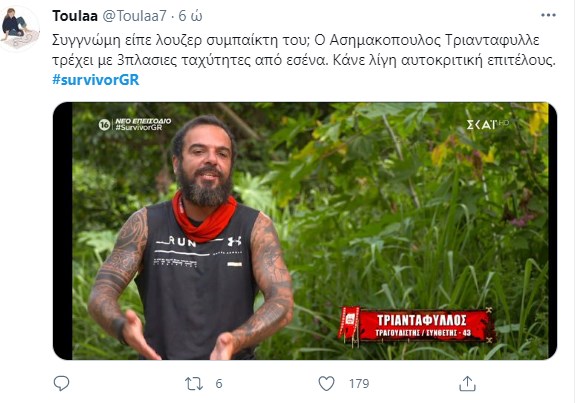
Task: Open the reply icon under the tweet
Action: (61, 384)
